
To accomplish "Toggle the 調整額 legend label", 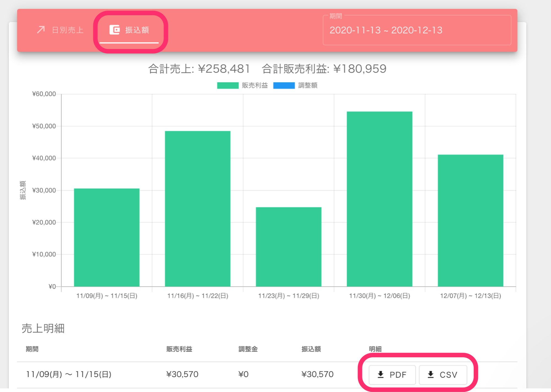I will coord(307,86).
